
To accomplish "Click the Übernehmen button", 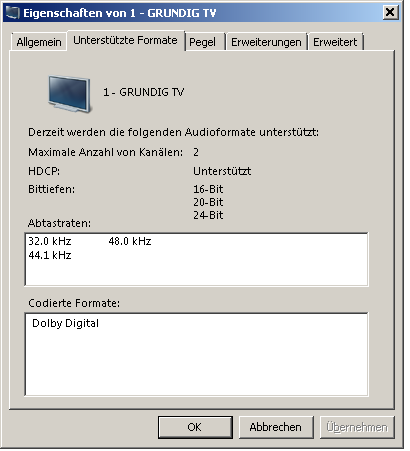I will [x=357, y=427].
